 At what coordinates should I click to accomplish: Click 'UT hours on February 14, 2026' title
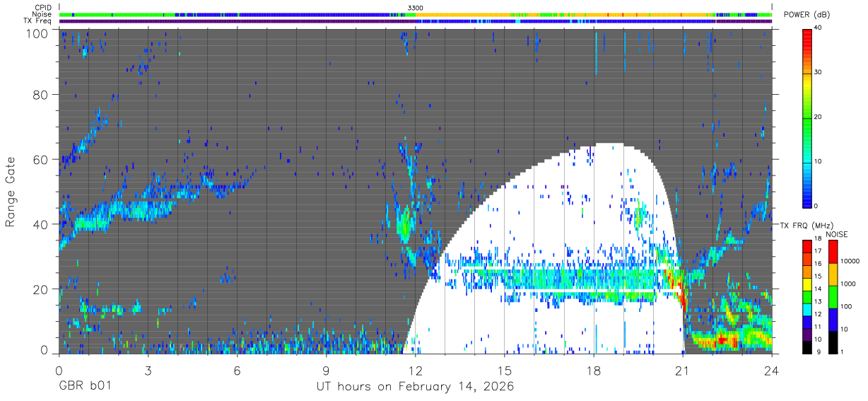[x=414, y=388]
